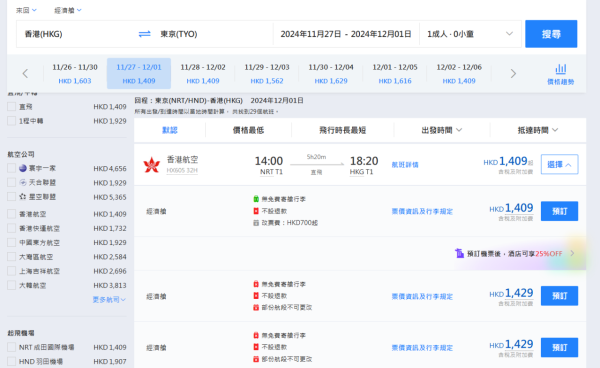
Task: Check the SkyTeam alliance filter
Action: [x=11, y=182]
